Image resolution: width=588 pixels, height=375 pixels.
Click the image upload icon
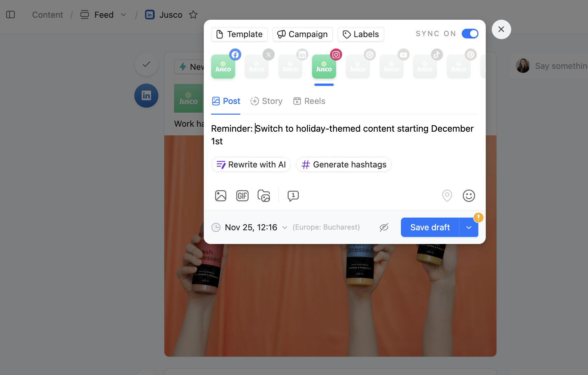click(220, 196)
